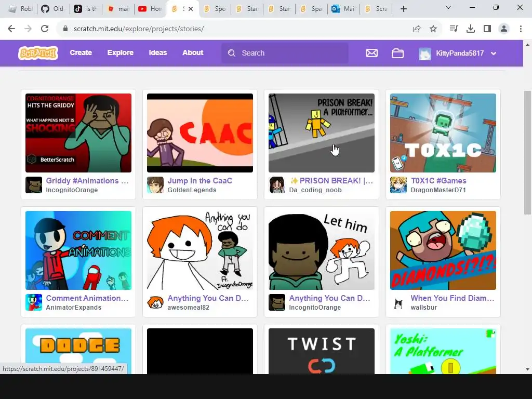Viewport: 532px width, 399px height.
Task: Open the Messages envelope icon
Action: click(x=371, y=54)
